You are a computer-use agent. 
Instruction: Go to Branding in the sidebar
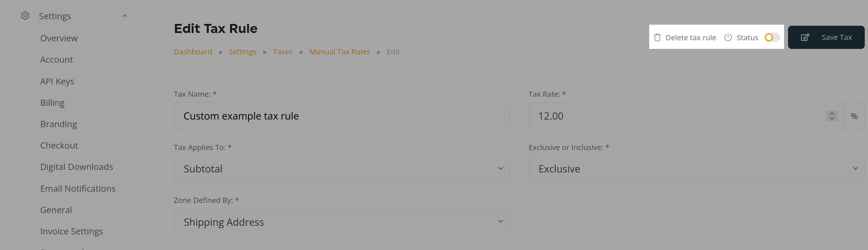click(x=59, y=124)
